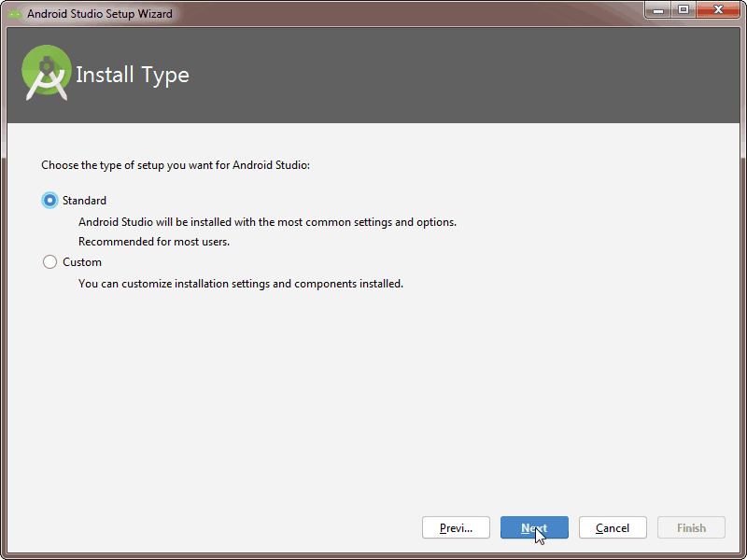747x560 pixels.
Task: Click the "Standard" option label
Action: (84, 201)
